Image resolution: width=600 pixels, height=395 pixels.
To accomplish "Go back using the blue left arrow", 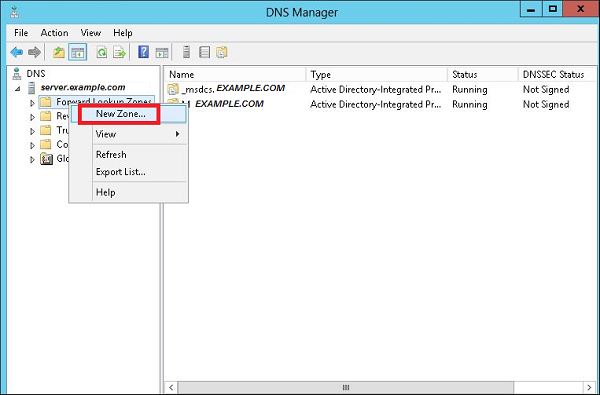I will (x=16, y=52).
